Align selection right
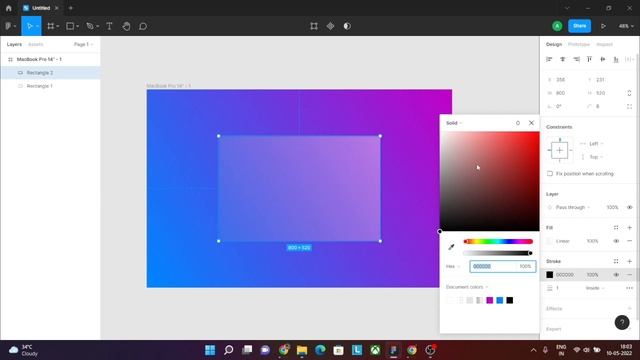The image size is (640, 360). [576, 60]
